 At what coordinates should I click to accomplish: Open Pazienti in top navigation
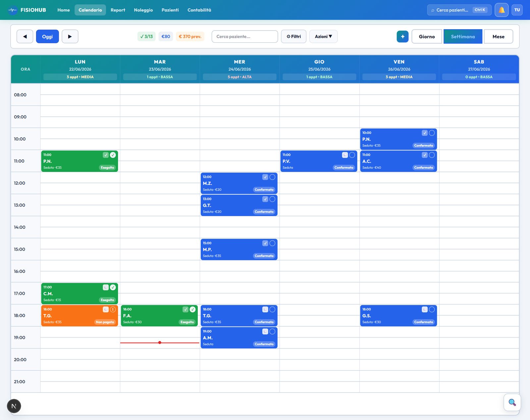click(x=170, y=10)
